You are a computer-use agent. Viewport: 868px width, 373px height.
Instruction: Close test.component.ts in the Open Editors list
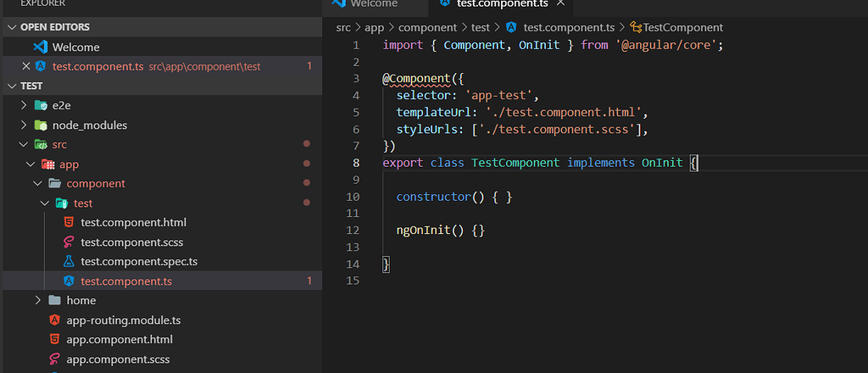(x=25, y=66)
